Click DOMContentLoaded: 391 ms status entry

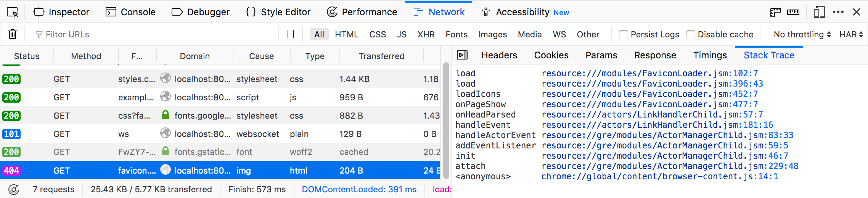click(359, 189)
